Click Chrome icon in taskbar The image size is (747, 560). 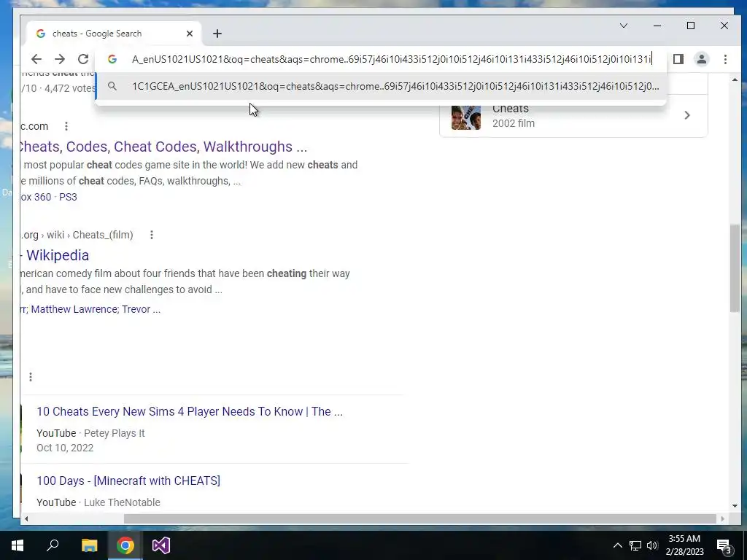(125, 545)
